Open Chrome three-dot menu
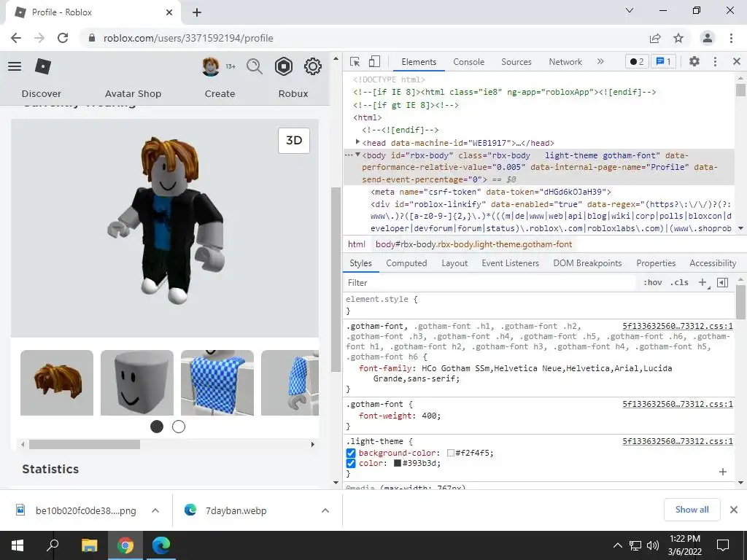This screenshot has height=560, width=747. [x=731, y=38]
